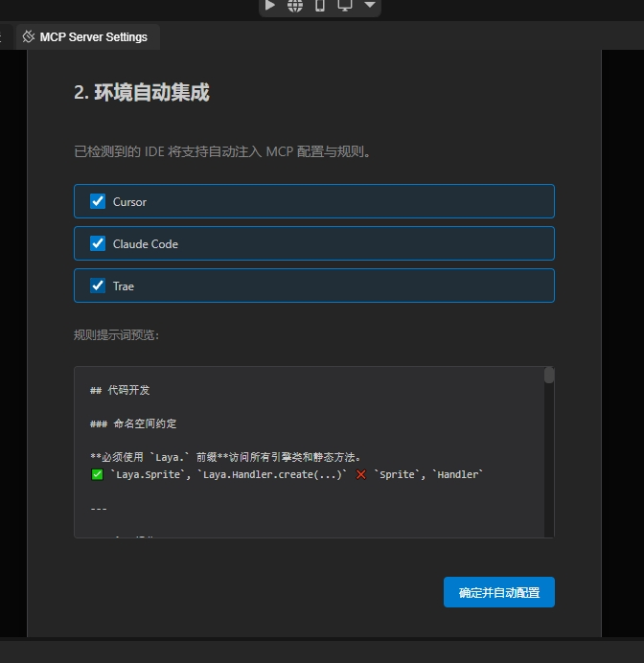Select the mobile phone preview icon

(320, 6)
